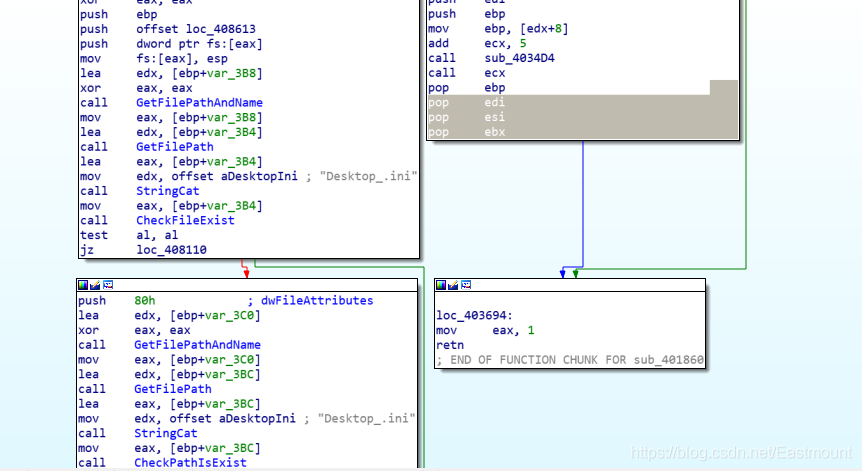The width and height of the screenshot is (862, 471).
Task: Click the 'push dword ptr fs:[eax]' line
Action: tap(171, 44)
